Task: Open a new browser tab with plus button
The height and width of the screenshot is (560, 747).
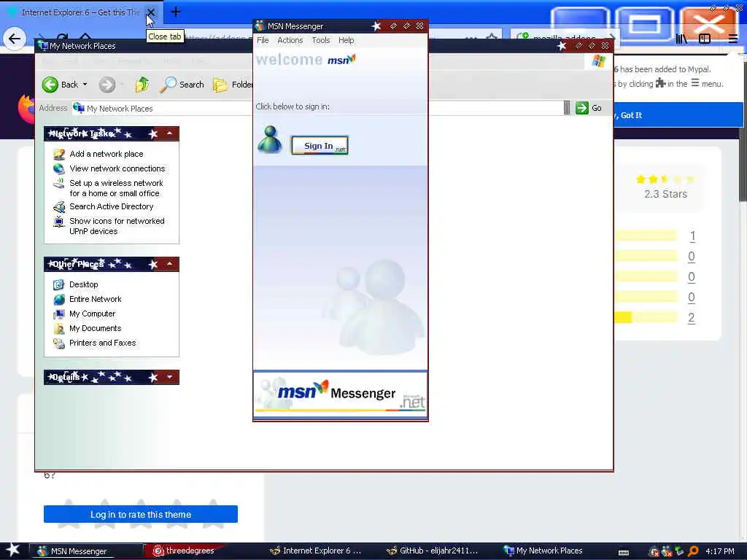Action: point(175,12)
